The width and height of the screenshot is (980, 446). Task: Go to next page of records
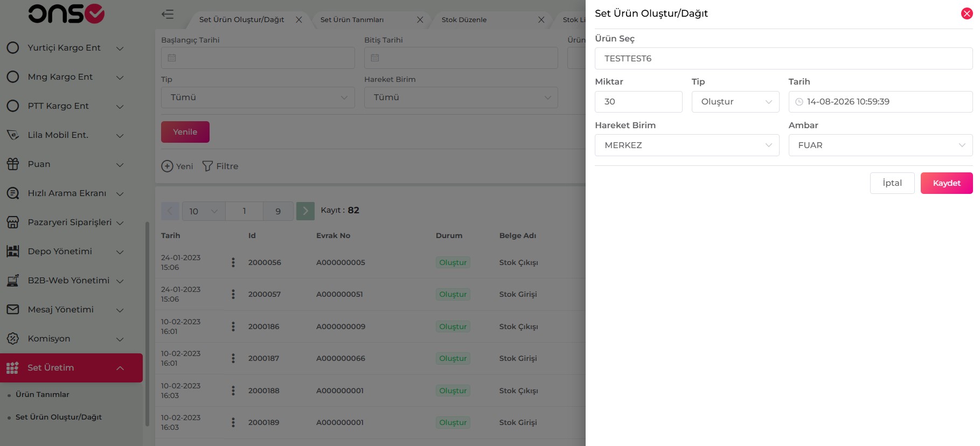[x=305, y=211]
